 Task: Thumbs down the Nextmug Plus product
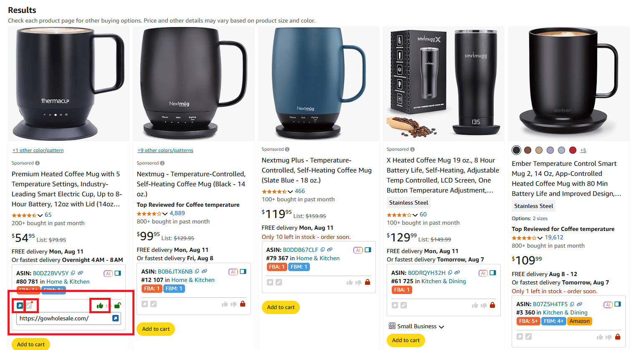click(358, 282)
